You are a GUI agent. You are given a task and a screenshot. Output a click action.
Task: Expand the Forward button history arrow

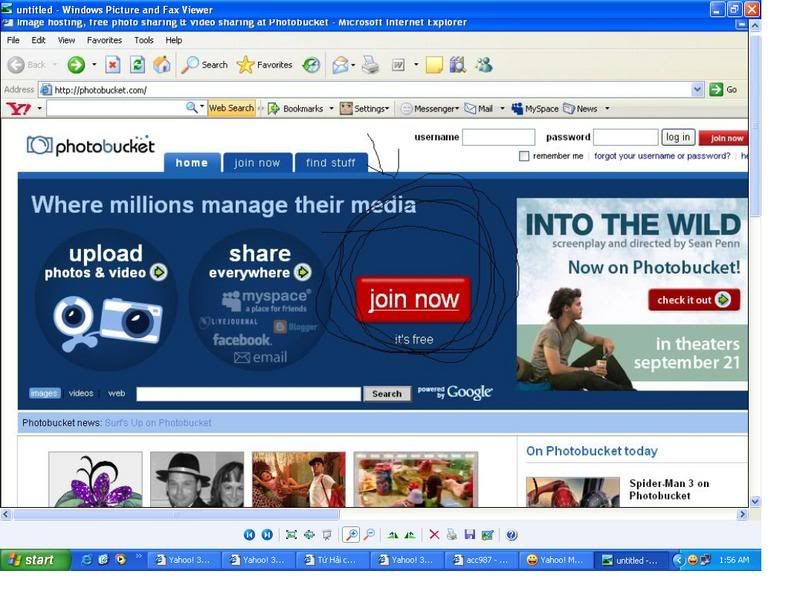94,65
